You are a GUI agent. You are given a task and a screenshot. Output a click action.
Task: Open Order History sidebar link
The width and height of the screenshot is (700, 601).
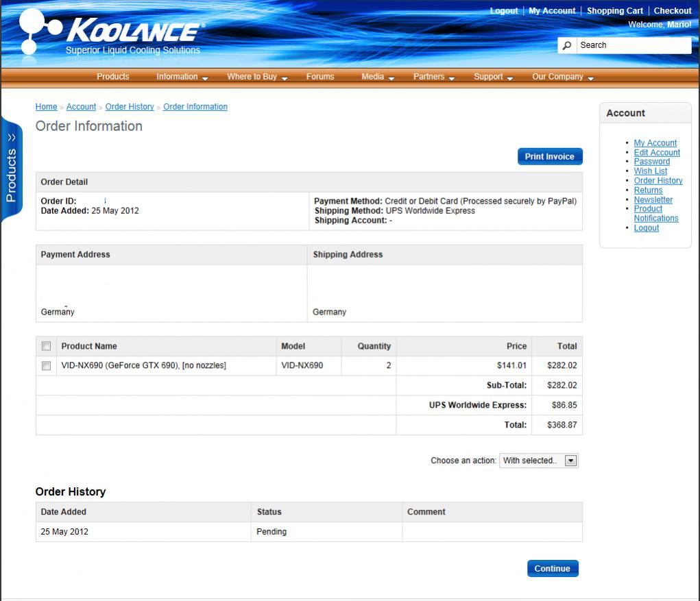658,181
